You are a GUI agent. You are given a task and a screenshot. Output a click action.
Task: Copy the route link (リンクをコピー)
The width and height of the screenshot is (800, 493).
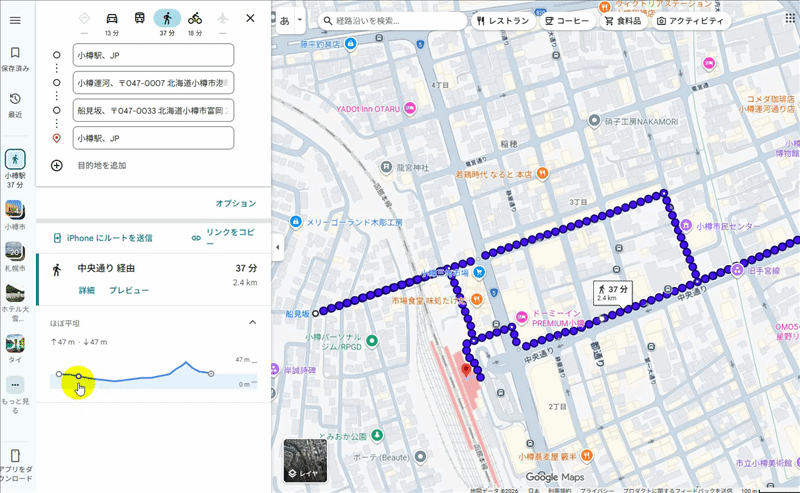coord(223,237)
